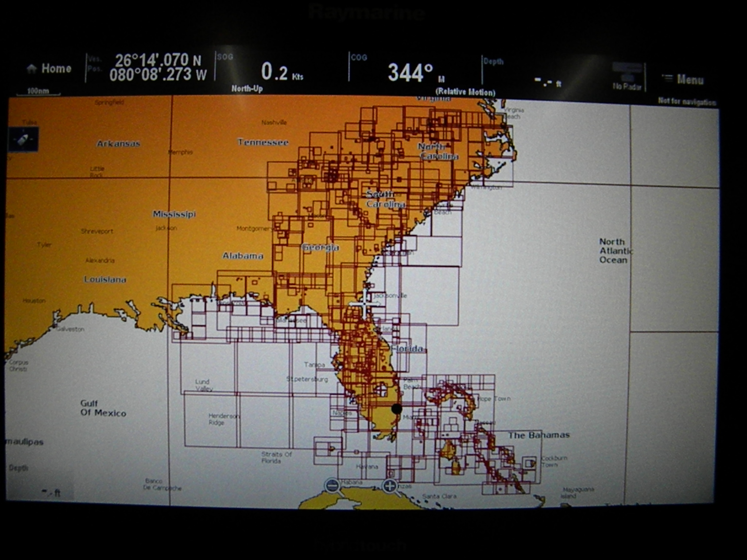
Task: Tap the Cockburn Town label
Action: coord(554,461)
